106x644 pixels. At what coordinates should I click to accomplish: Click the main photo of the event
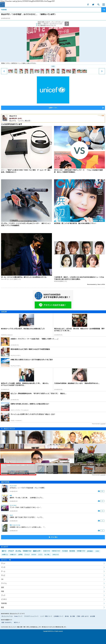[53, 44]
